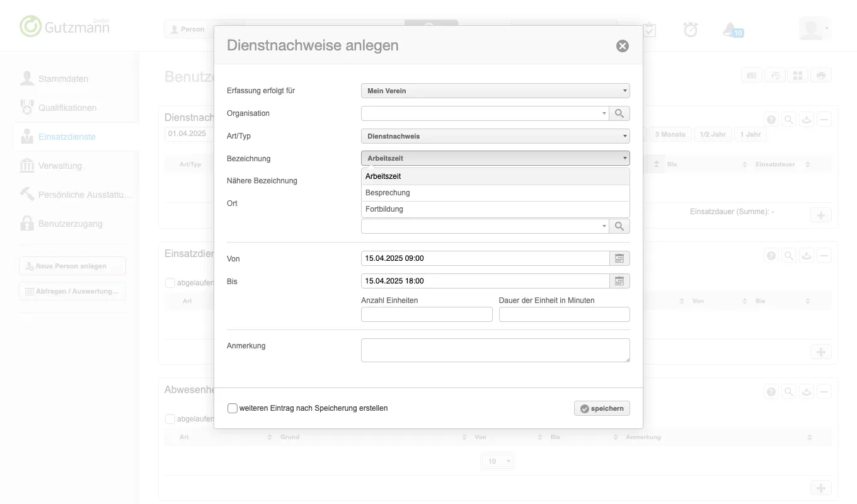Image resolution: width=857 pixels, height=504 pixels.
Task: Expand the Organisation combobox arrow
Action: [x=604, y=113]
